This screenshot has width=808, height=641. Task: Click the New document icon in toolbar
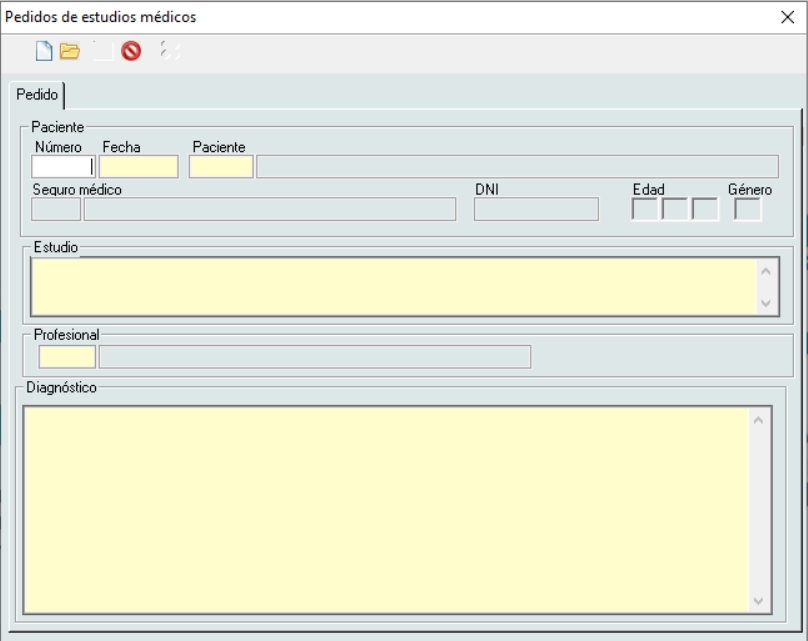click(x=44, y=51)
